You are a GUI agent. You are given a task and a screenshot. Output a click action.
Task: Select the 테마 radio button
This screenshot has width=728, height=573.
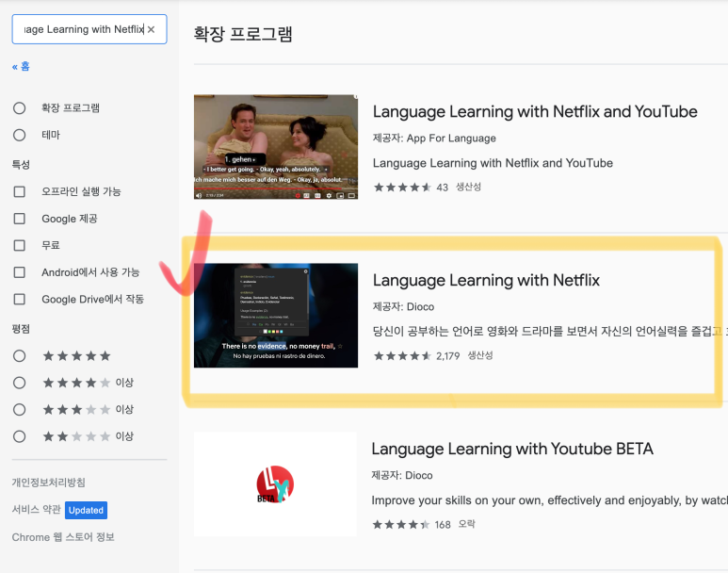click(19, 135)
